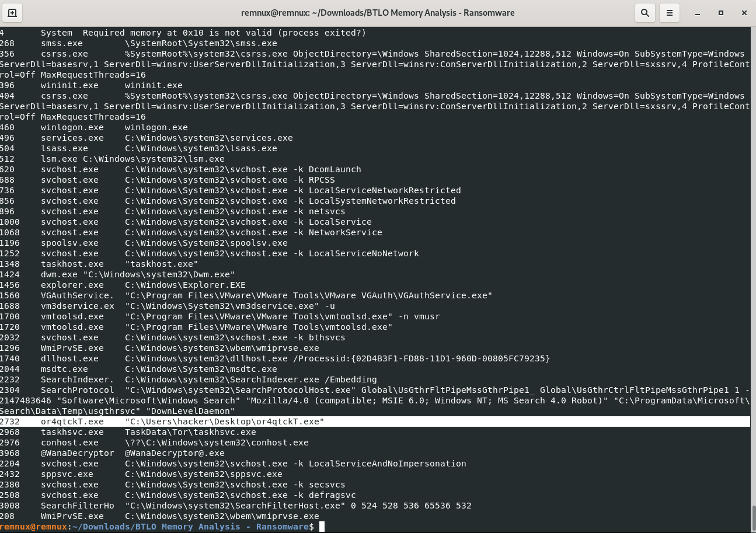Click the taskhsvc.exe process name
Viewport: 756px width, 533px height.
pyautogui.click(x=72, y=432)
